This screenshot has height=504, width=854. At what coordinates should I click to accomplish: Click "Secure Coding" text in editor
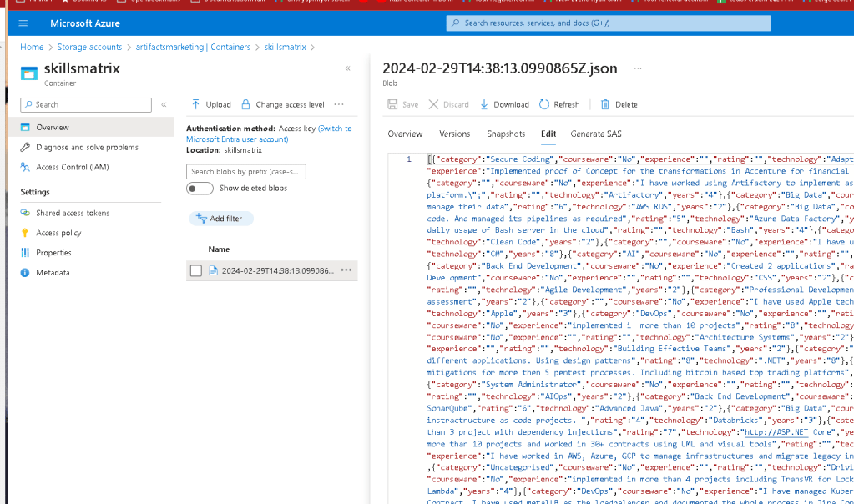[x=520, y=159]
